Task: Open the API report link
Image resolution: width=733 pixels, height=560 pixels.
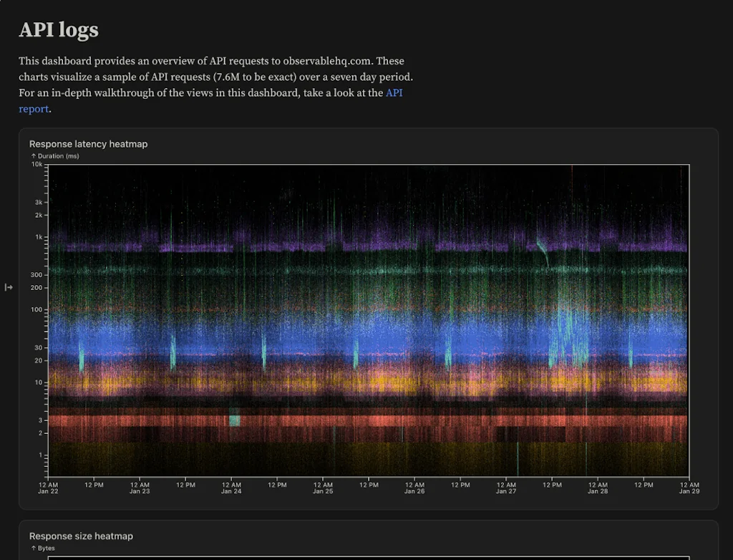Action: [394, 92]
